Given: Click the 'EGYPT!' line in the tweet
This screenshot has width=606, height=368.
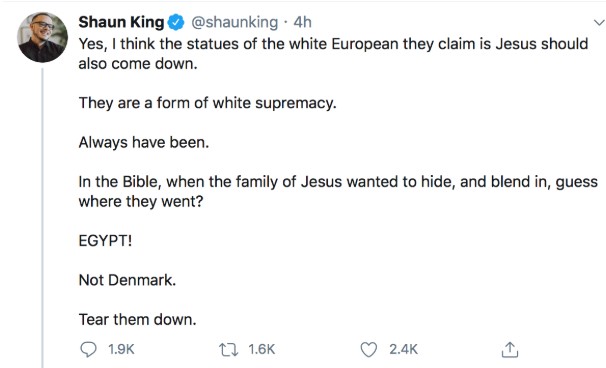Looking at the screenshot, I should click(x=105, y=241).
